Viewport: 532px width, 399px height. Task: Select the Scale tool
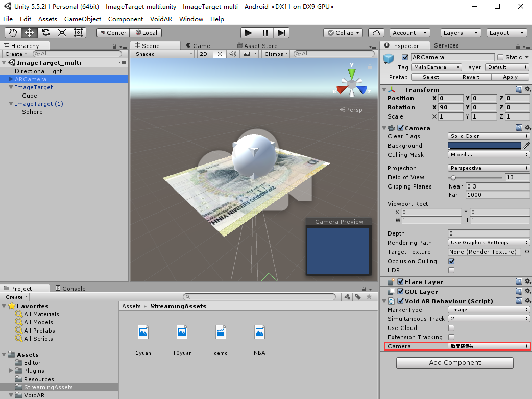tap(62, 33)
